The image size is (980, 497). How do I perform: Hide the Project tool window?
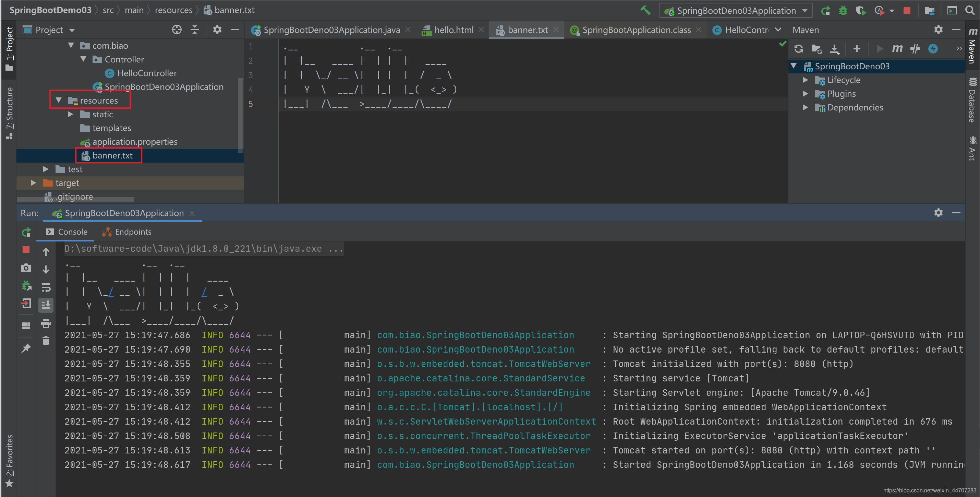tap(235, 30)
